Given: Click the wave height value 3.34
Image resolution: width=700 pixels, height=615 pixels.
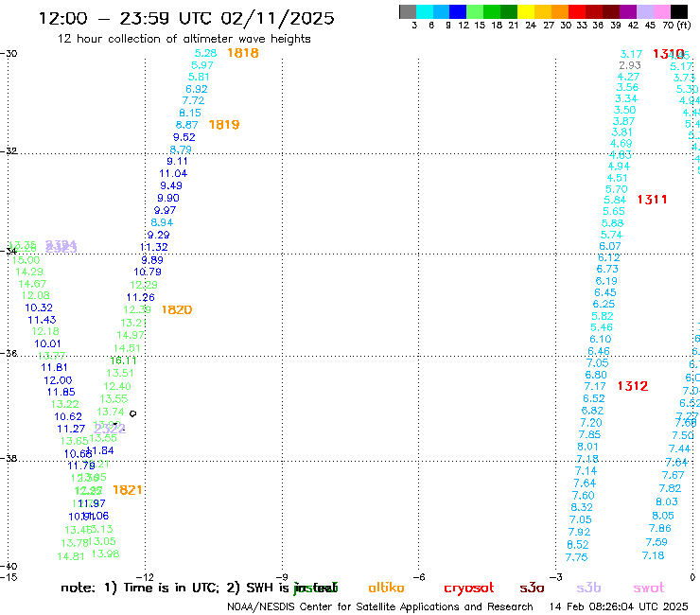Looking at the screenshot, I should (x=626, y=98).
